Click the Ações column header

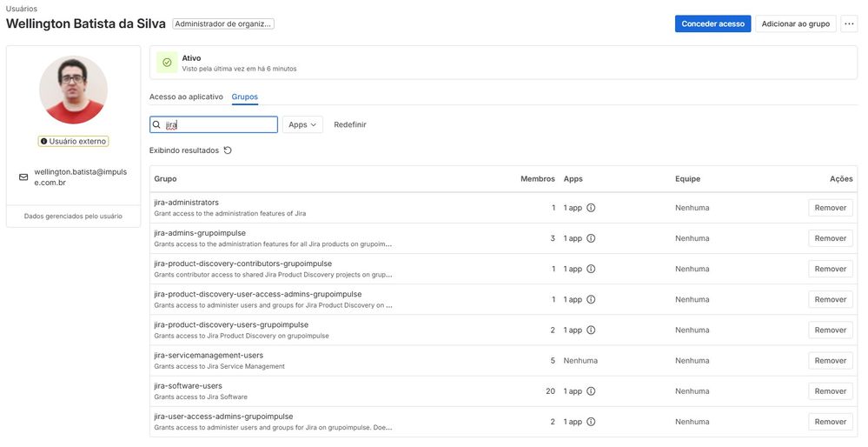[x=841, y=179]
